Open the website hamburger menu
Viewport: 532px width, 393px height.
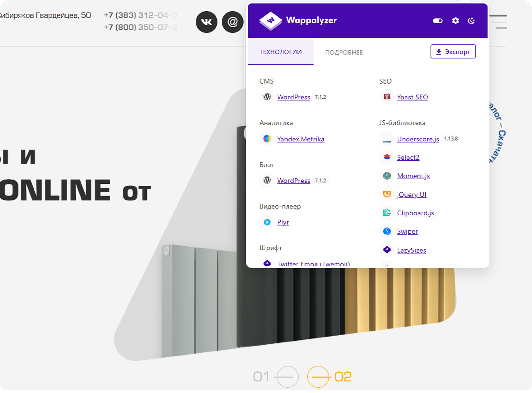[x=498, y=22]
